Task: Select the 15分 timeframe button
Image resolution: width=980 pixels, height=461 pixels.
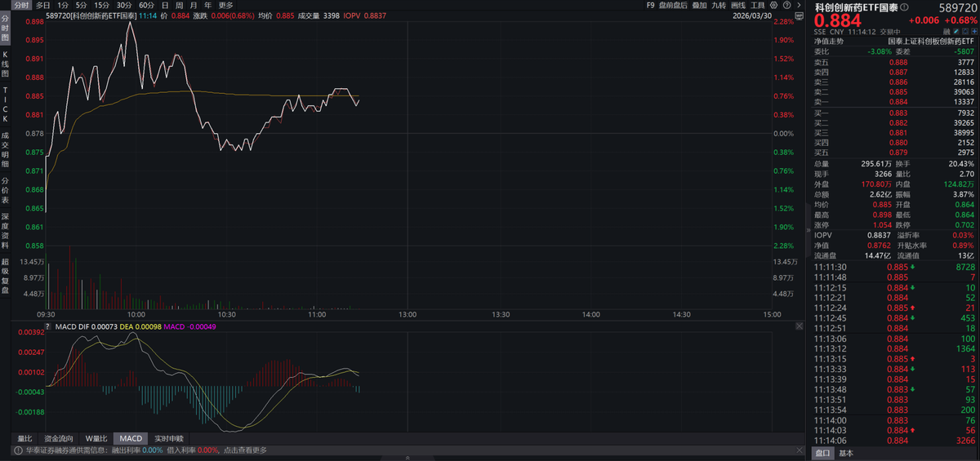Action: pyautogui.click(x=101, y=5)
